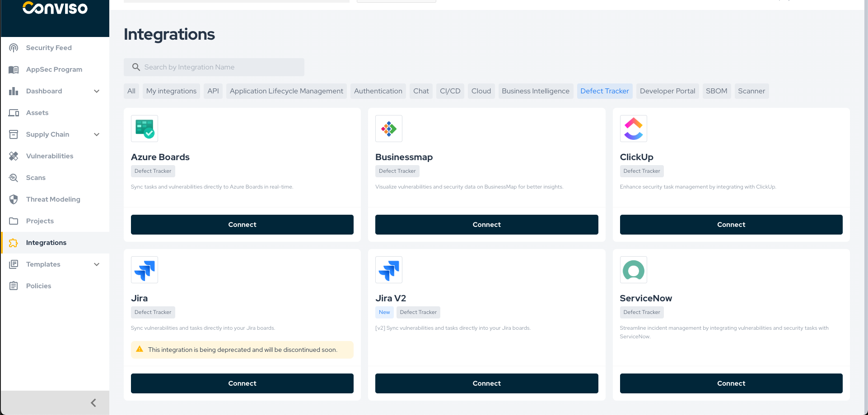Image resolution: width=868 pixels, height=415 pixels.
Task: Click the Azure Boards integration logo
Action: coord(144,128)
